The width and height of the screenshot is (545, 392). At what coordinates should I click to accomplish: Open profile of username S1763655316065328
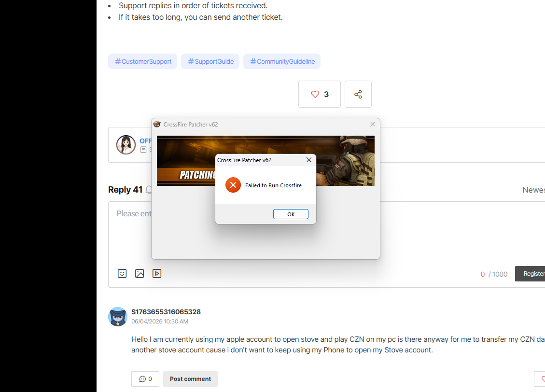[166, 312]
